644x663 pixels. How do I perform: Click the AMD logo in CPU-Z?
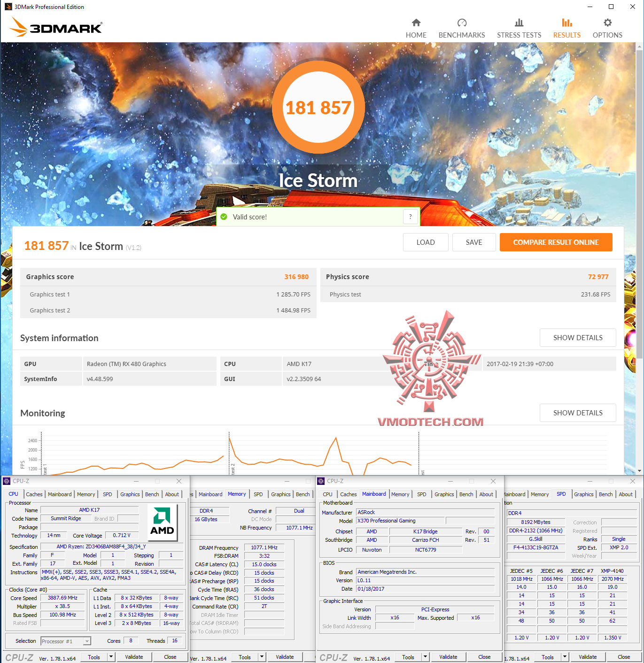(162, 522)
